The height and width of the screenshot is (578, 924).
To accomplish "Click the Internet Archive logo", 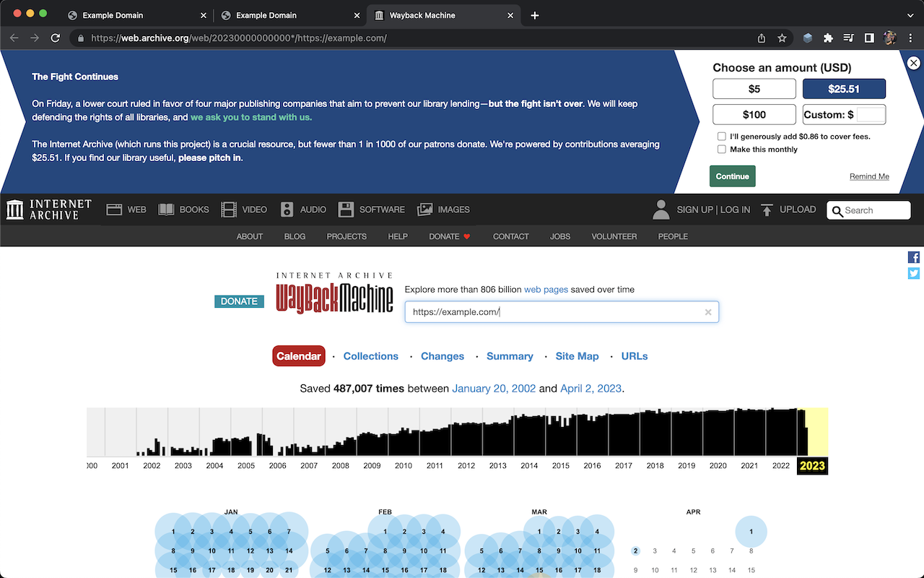I will pos(49,210).
